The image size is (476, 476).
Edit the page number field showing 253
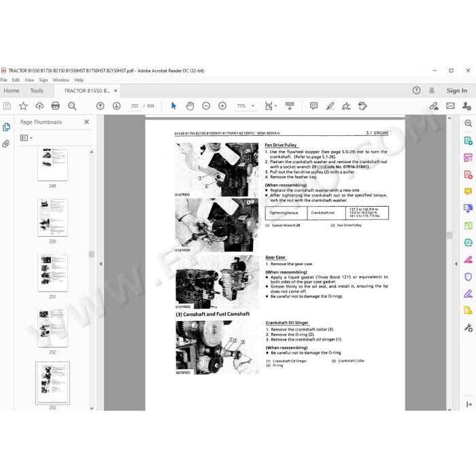point(135,106)
